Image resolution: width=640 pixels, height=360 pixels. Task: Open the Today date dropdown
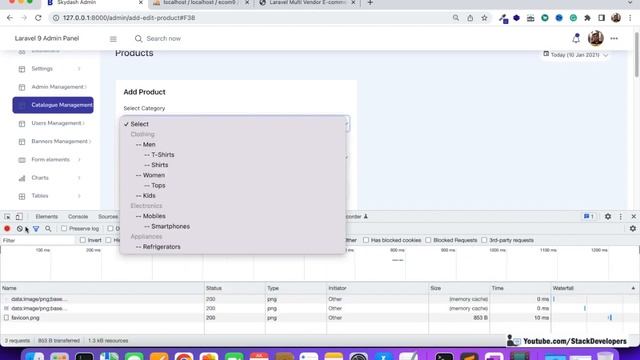point(576,55)
